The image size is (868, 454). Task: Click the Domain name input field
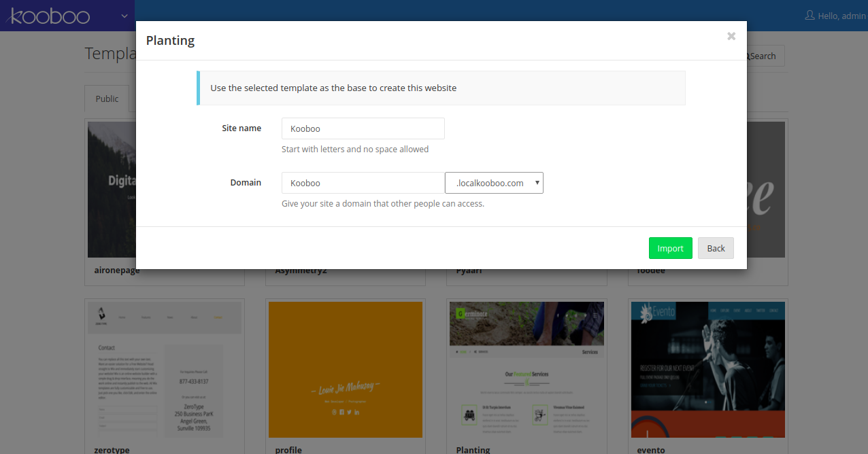point(363,183)
